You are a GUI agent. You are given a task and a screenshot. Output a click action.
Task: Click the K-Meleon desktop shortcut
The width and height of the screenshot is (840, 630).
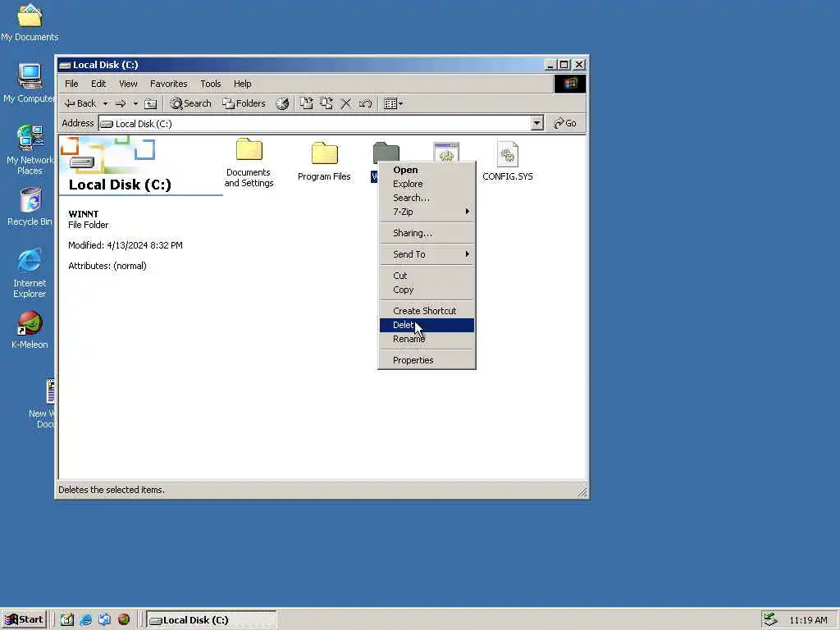(30, 330)
